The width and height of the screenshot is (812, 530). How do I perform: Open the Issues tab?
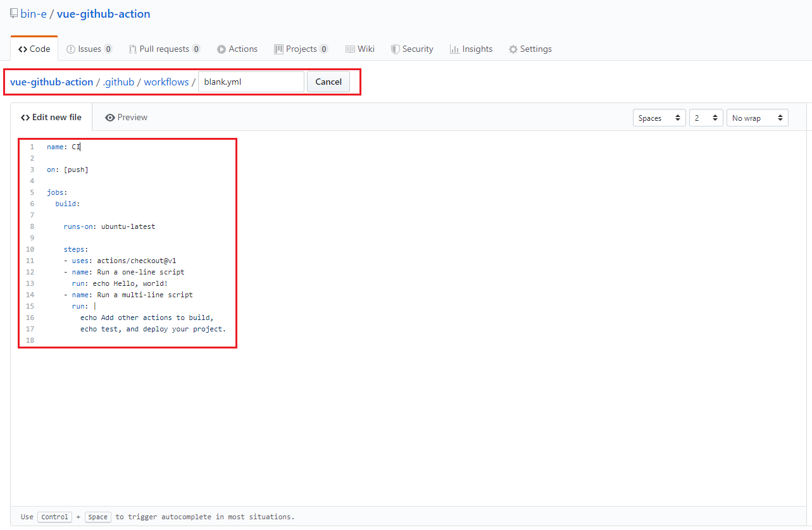click(89, 49)
